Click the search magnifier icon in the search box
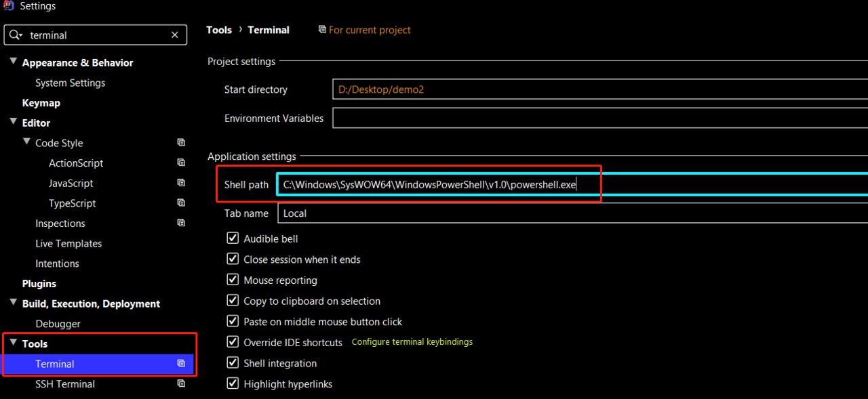Image resolution: width=868 pixels, height=399 pixels. click(15, 35)
